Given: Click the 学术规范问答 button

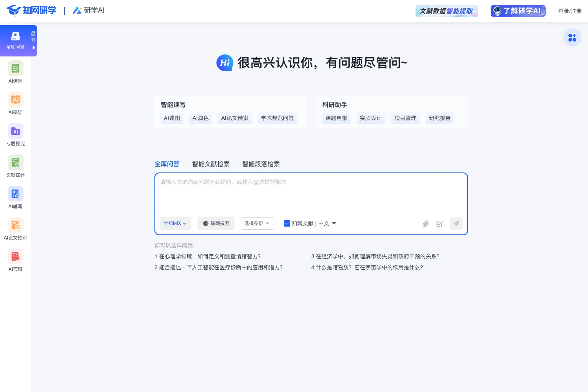Looking at the screenshot, I should click(278, 118).
